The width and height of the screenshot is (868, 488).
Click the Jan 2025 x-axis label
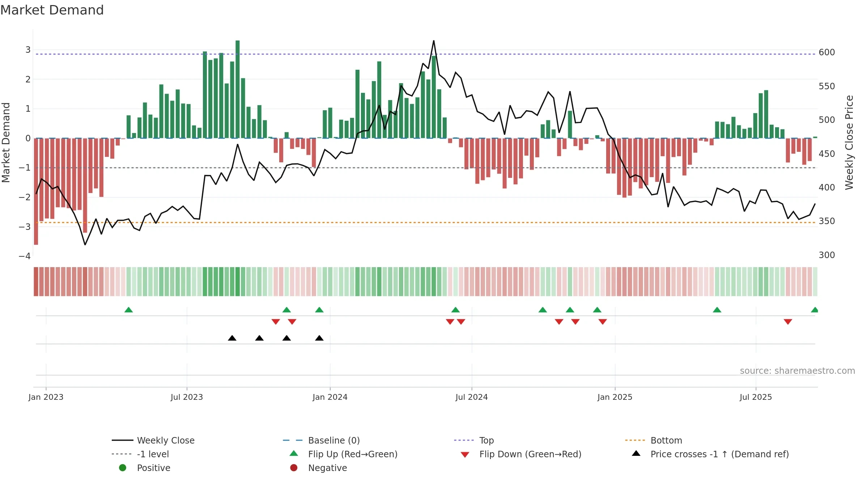click(615, 397)
